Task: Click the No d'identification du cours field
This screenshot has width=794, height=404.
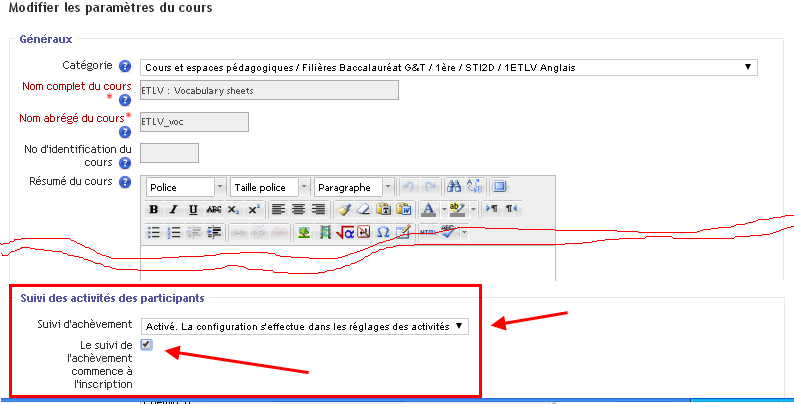Action: pyautogui.click(x=169, y=153)
